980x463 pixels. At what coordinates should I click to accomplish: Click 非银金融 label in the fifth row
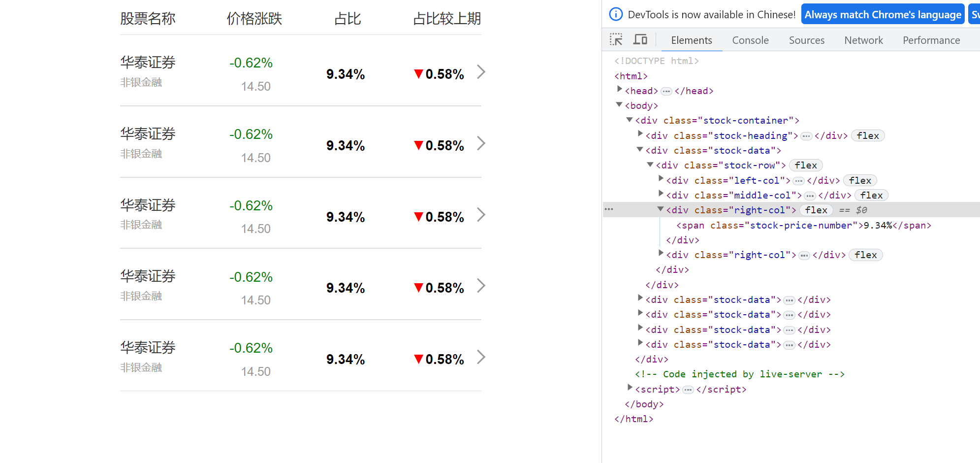pos(141,367)
